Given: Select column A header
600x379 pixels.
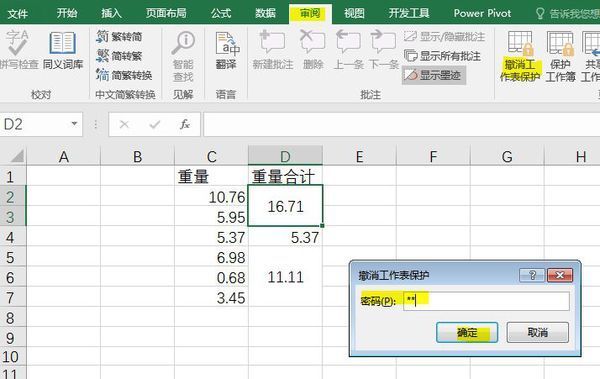Looking at the screenshot, I should coord(64,156).
